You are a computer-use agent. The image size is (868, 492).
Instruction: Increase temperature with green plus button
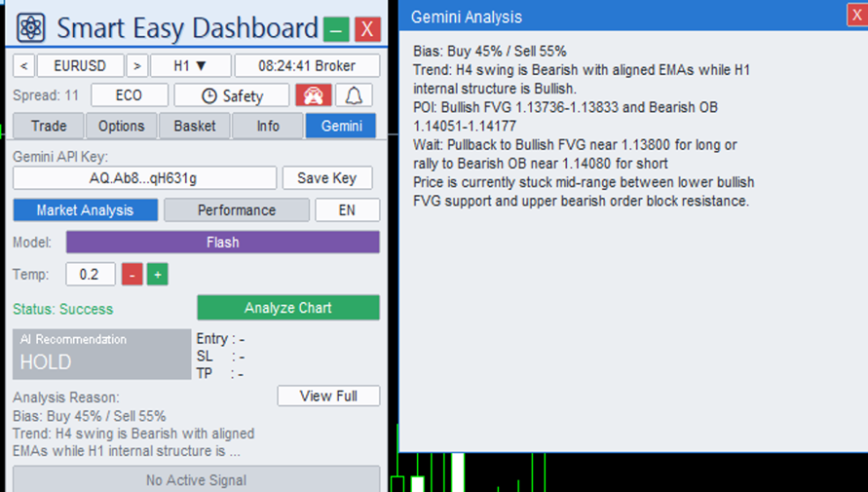[x=157, y=275]
